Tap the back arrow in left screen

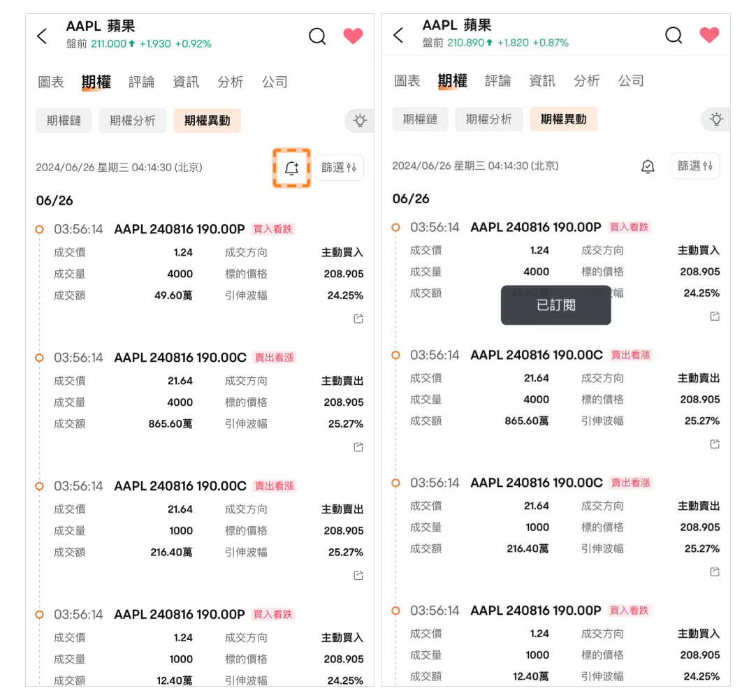point(42,36)
